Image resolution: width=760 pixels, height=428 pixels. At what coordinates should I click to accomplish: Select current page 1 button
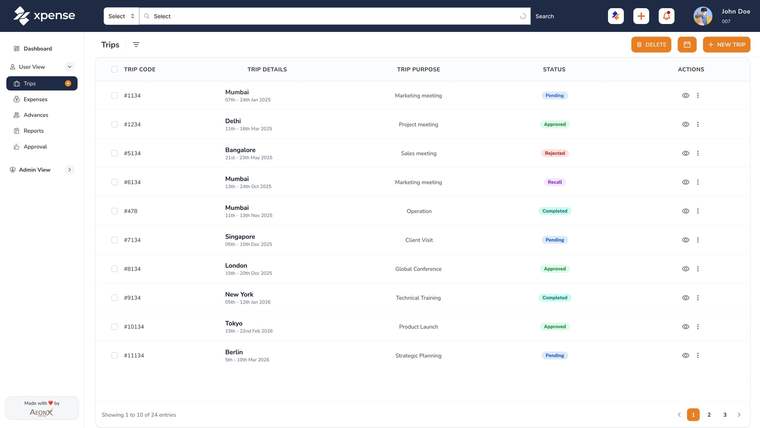693,414
